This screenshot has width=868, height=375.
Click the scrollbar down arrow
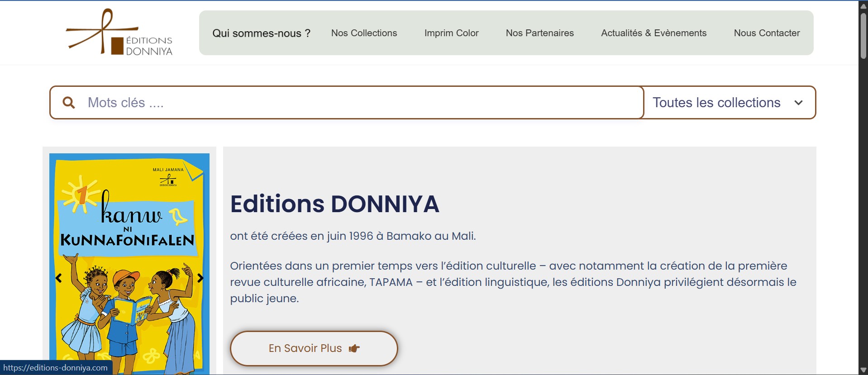[863, 370]
